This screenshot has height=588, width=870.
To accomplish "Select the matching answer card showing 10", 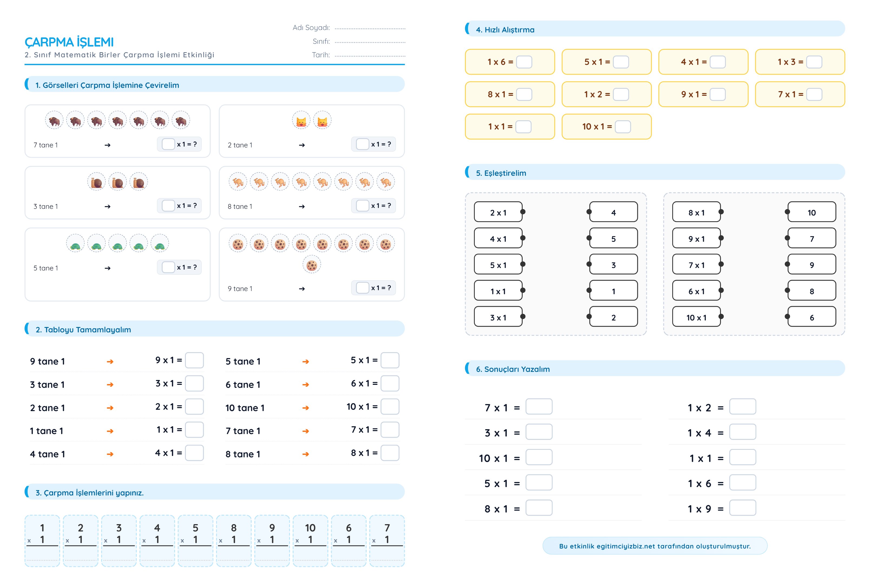I will (812, 213).
